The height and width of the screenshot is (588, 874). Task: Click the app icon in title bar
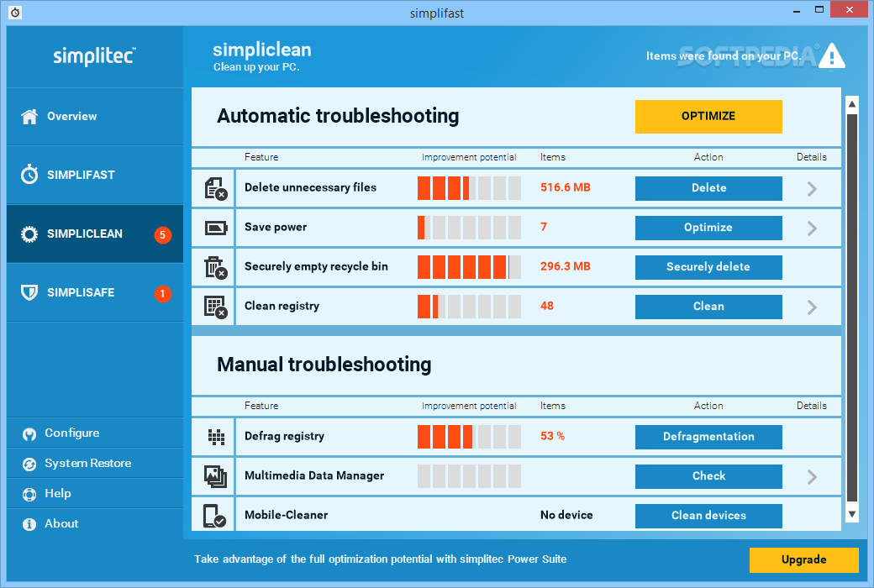(x=16, y=13)
